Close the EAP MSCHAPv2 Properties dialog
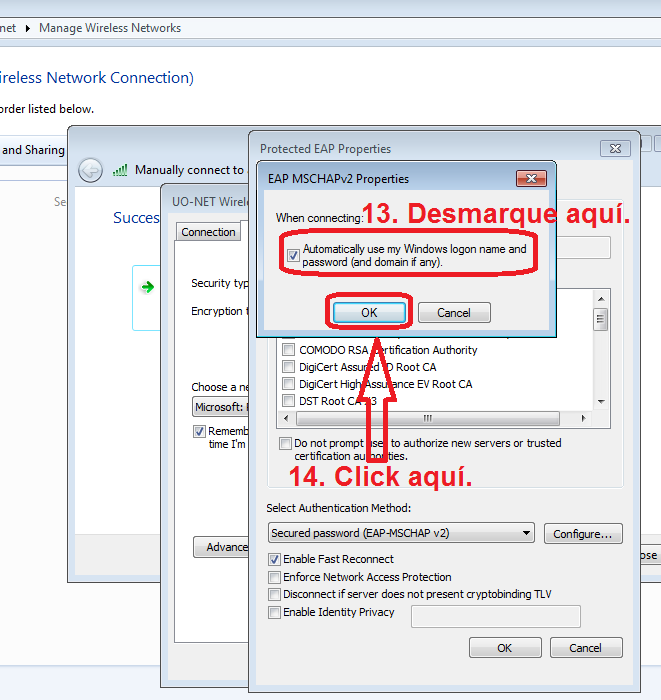 click(x=530, y=179)
